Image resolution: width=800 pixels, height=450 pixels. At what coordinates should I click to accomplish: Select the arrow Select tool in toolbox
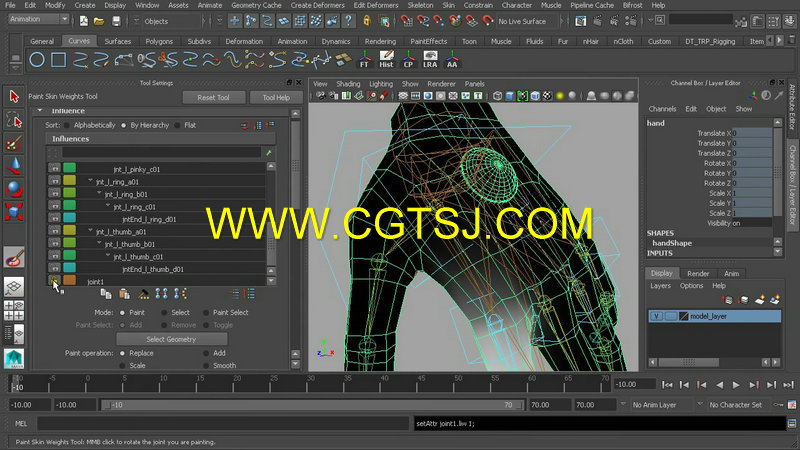(14, 96)
